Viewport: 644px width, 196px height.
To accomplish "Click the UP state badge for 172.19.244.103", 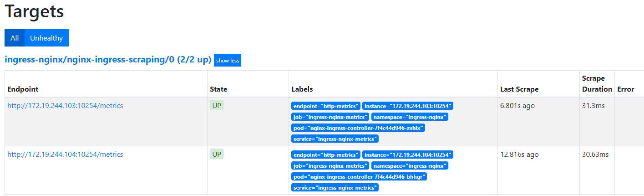I will click(x=217, y=106).
